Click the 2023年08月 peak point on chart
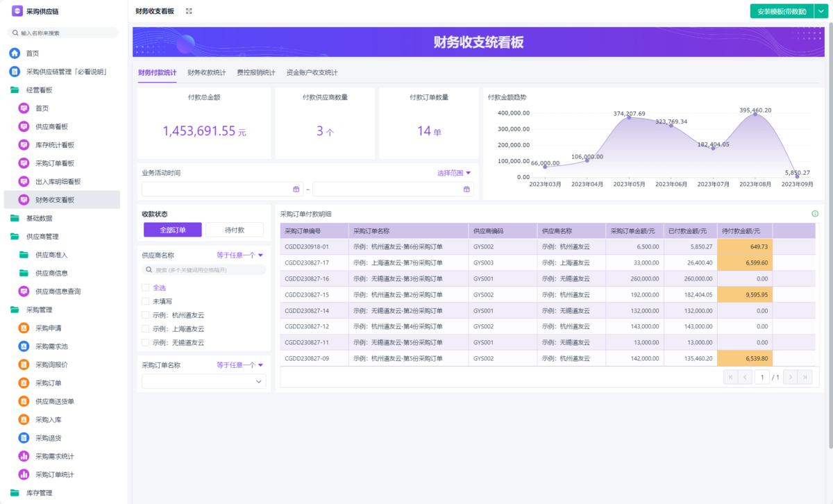Image resolution: width=833 pixels, height=504 pixels. click(x=755, y=114)
